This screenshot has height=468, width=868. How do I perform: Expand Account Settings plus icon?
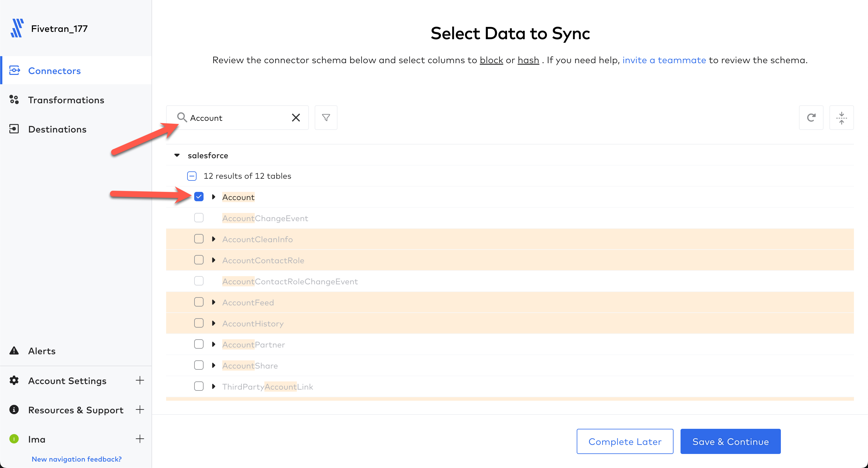coord(139,381)
